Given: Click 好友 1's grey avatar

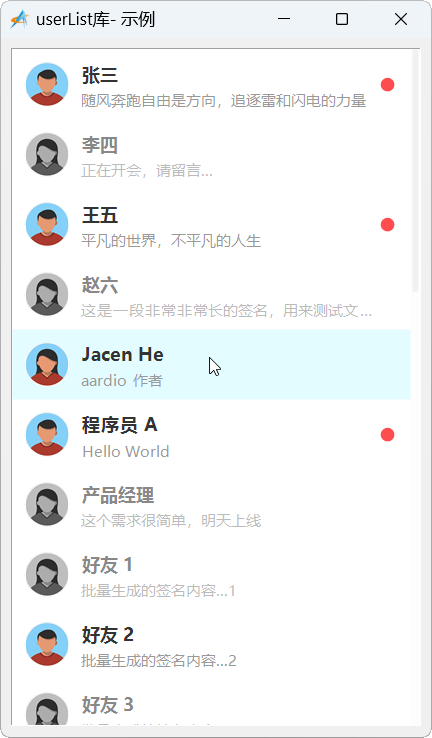Looking at the screenshot, I should pos(47,575).
